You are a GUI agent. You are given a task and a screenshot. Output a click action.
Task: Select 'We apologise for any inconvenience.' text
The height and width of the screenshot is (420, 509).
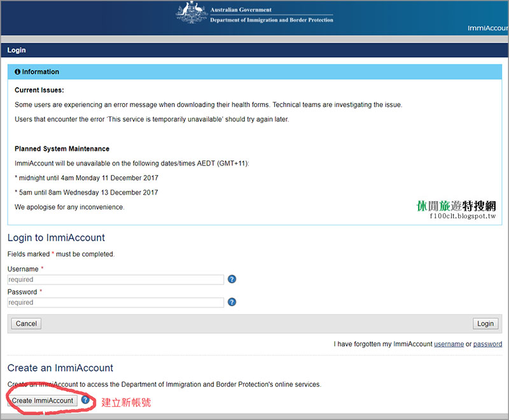coord(69,207)
